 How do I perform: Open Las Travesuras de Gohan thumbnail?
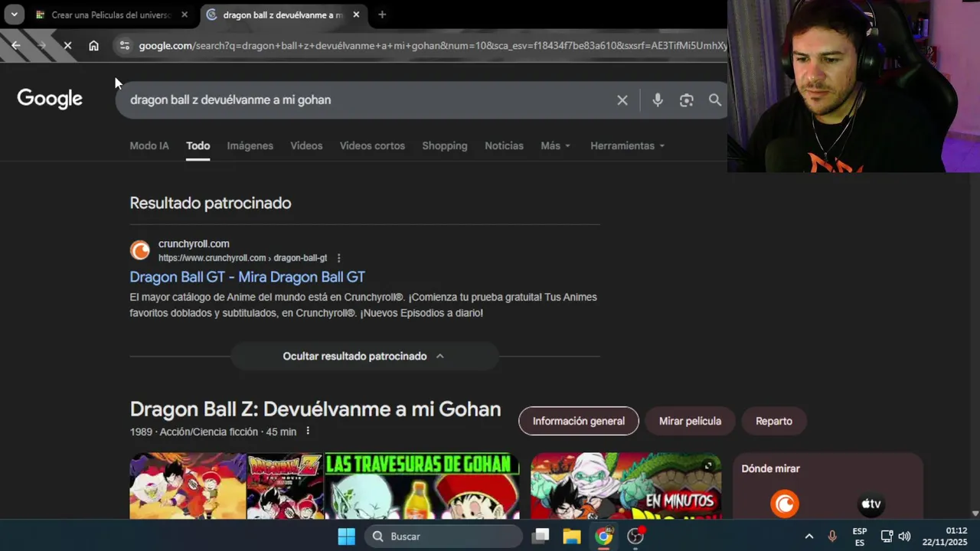pos(422,486)
